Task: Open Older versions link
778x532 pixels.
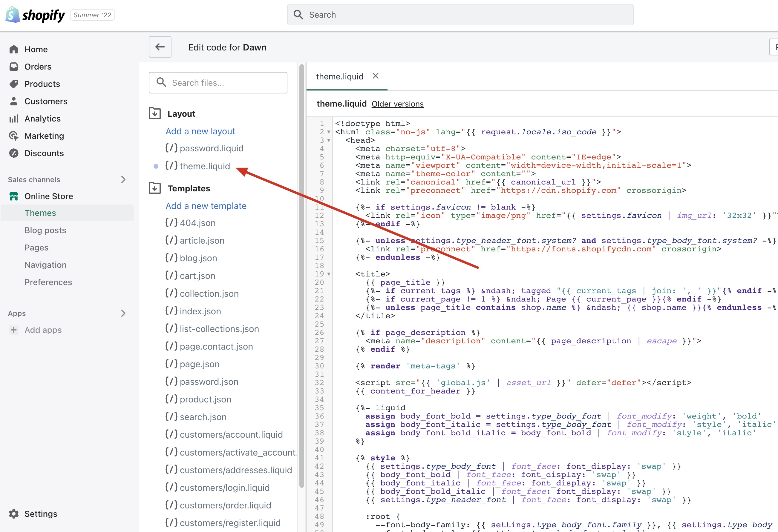Action: 397,104
